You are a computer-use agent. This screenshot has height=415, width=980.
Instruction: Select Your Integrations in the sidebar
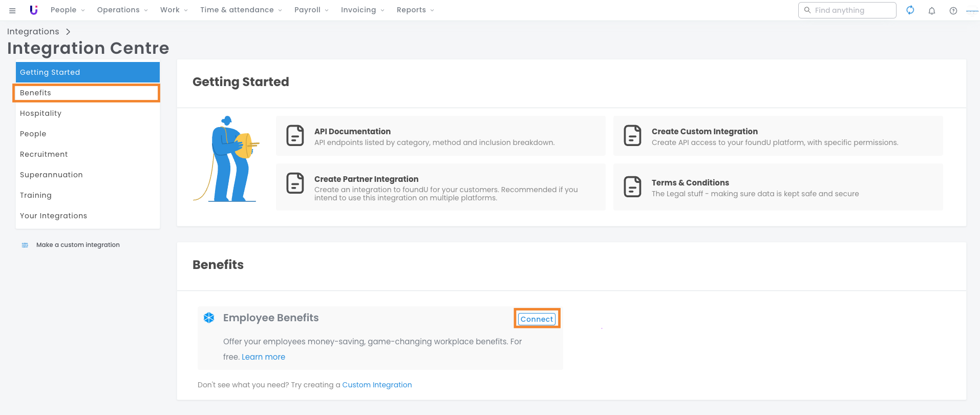click(x=53, y=216)
